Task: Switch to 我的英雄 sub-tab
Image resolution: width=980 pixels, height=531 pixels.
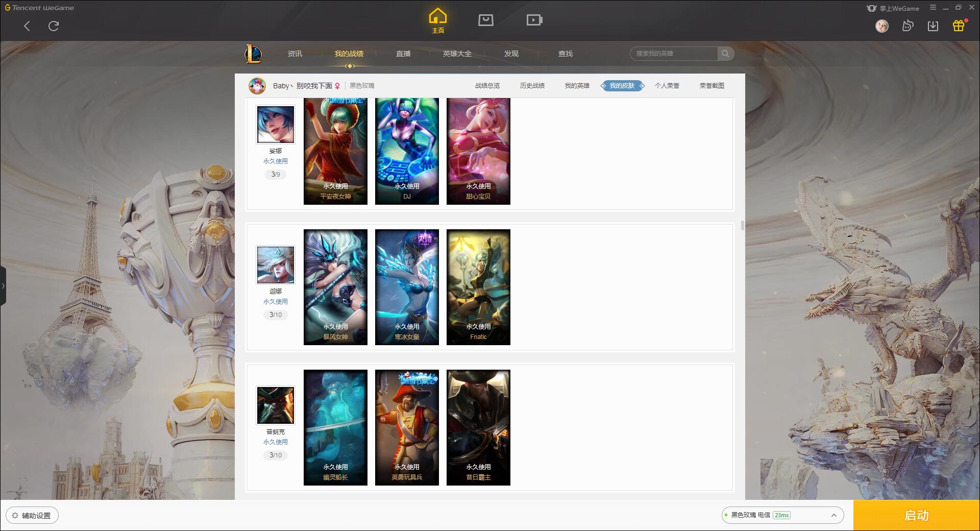Action: [577, 86]
